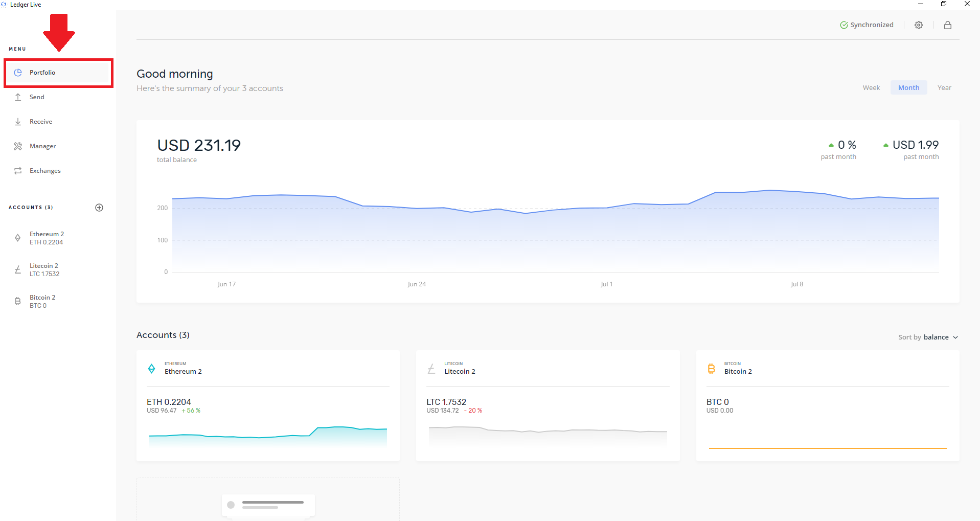Open the Bitcoin 2 account card
Image resolution: width=980 pixels, height=521 pixels.
point(828,406)
